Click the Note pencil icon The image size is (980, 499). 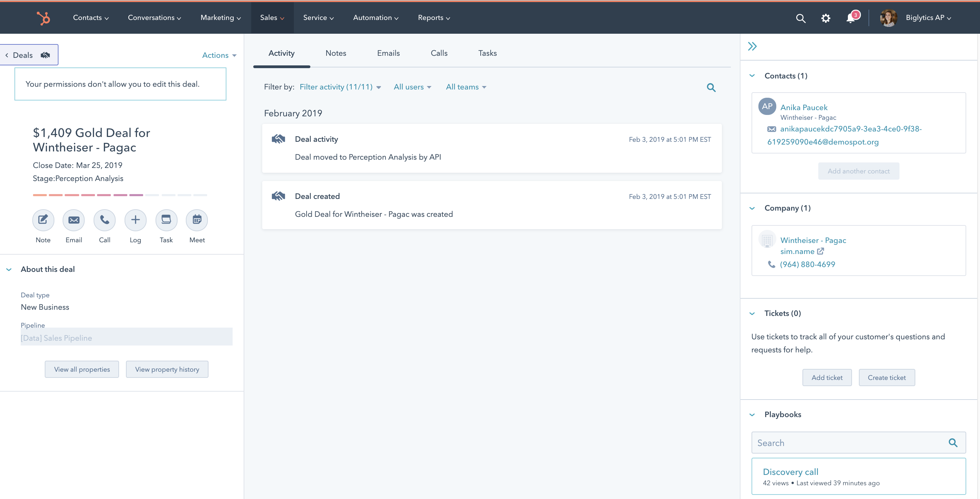(x=43, y=220)
